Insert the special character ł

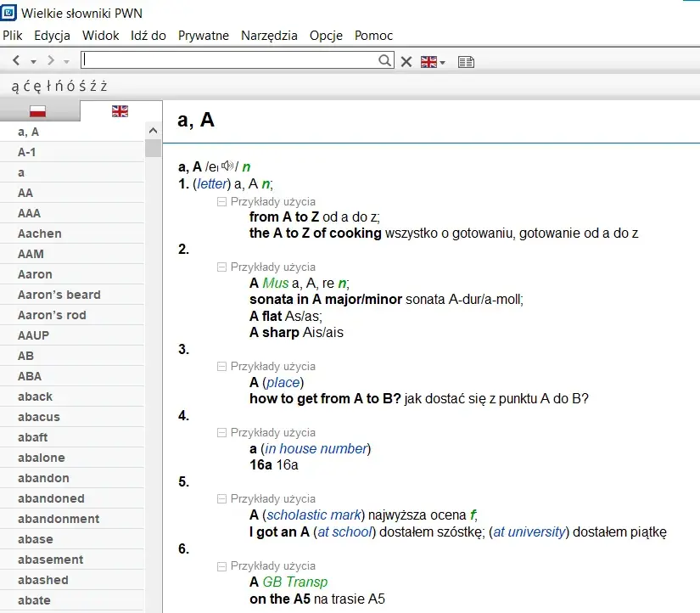click(x=48, y=86)
